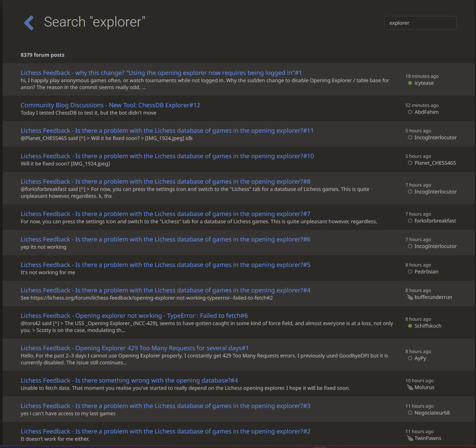This screenshot has height=448, width=476.
Task: Click green online status dot beside icytease
Action: tap(410, 83)
